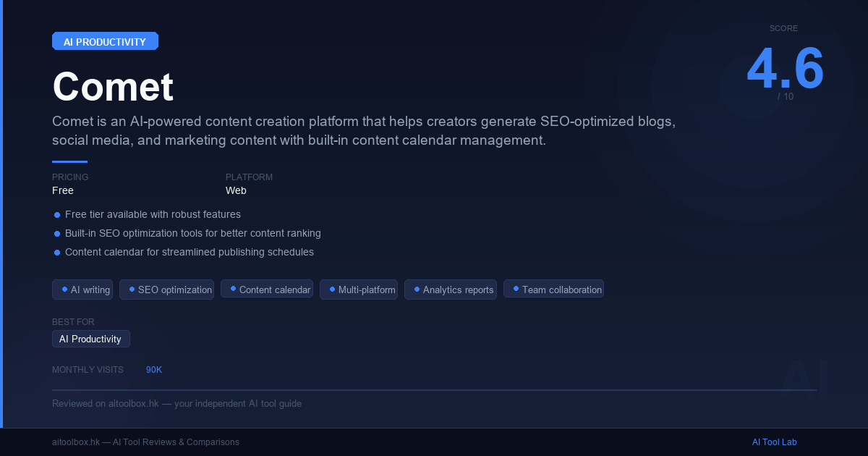
Task: Click the 4.6 score value
Action: [x=785, y=69]
